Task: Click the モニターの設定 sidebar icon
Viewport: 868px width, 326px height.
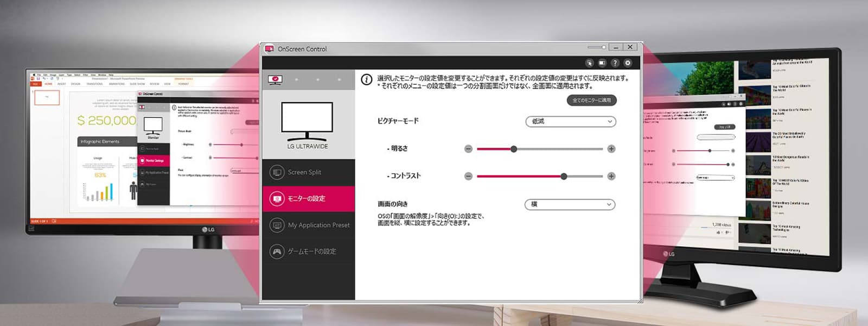Action: point(277,199)
